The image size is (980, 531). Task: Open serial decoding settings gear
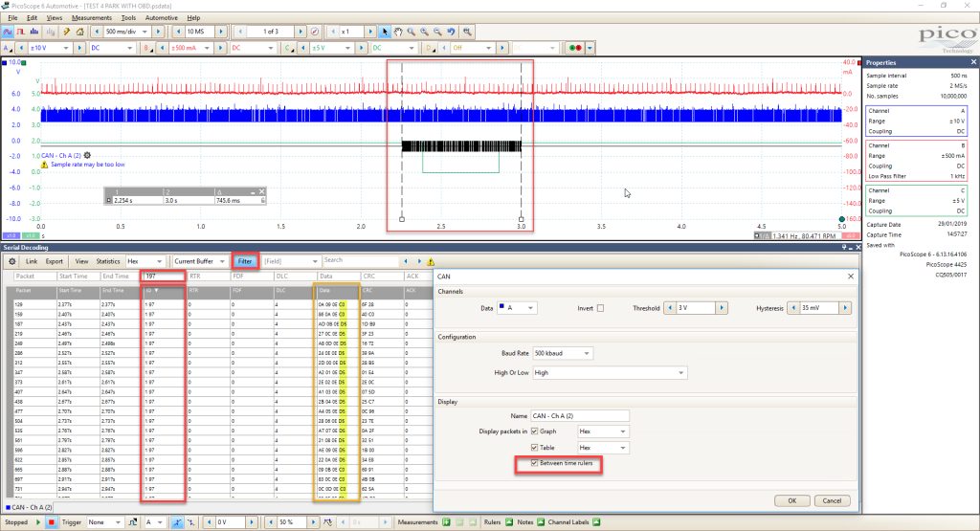11,261
